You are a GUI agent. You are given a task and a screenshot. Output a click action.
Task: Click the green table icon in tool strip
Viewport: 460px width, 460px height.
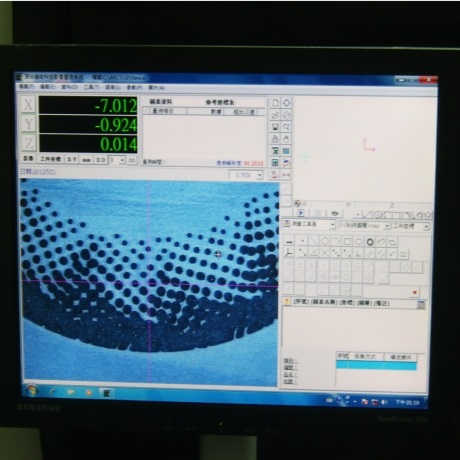click(275, 163)
